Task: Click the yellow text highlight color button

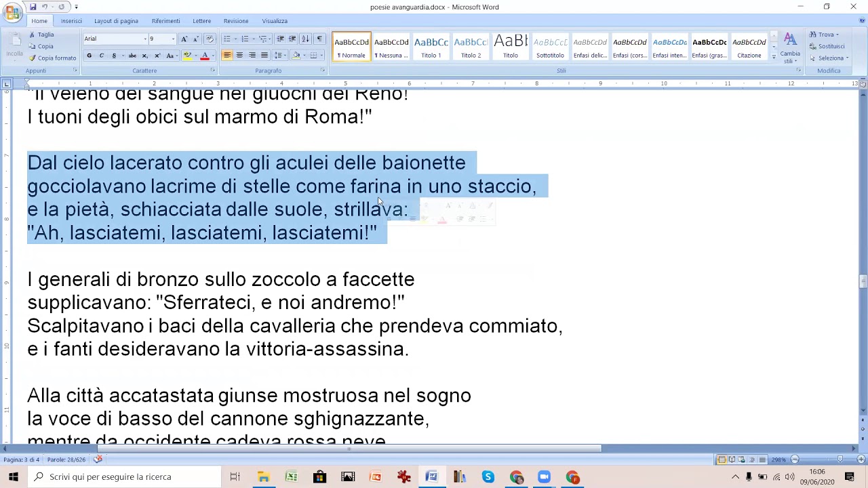Action: point(187,56)
